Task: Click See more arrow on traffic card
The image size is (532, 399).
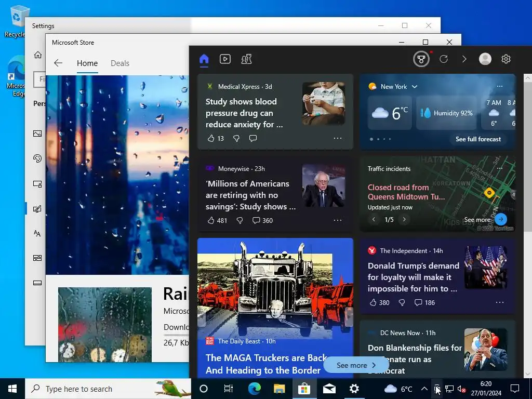Action: [x=501, y=219]
